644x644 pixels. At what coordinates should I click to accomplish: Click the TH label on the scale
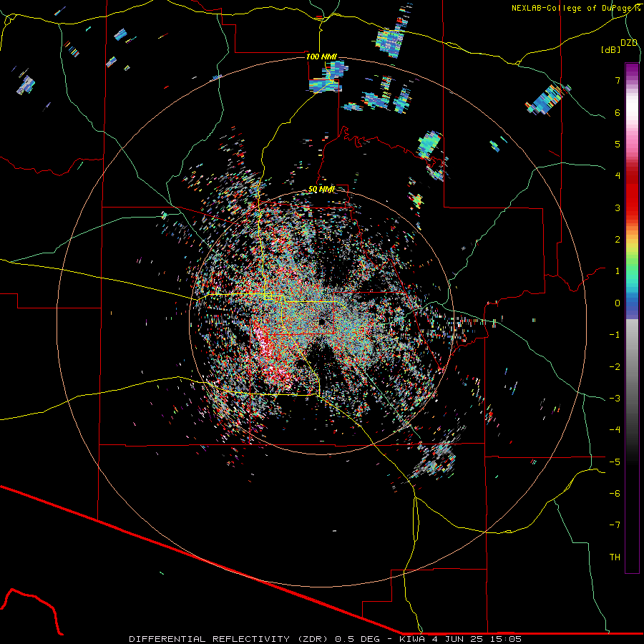615,557
